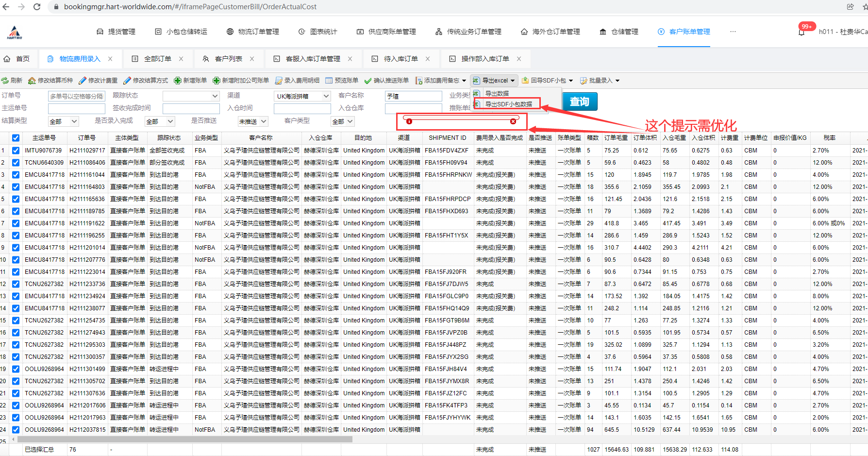This screenshot has width=868, height=456.
Task: Click the 订单号 input field
Action: pyautogui.click(x=76, y=96)
